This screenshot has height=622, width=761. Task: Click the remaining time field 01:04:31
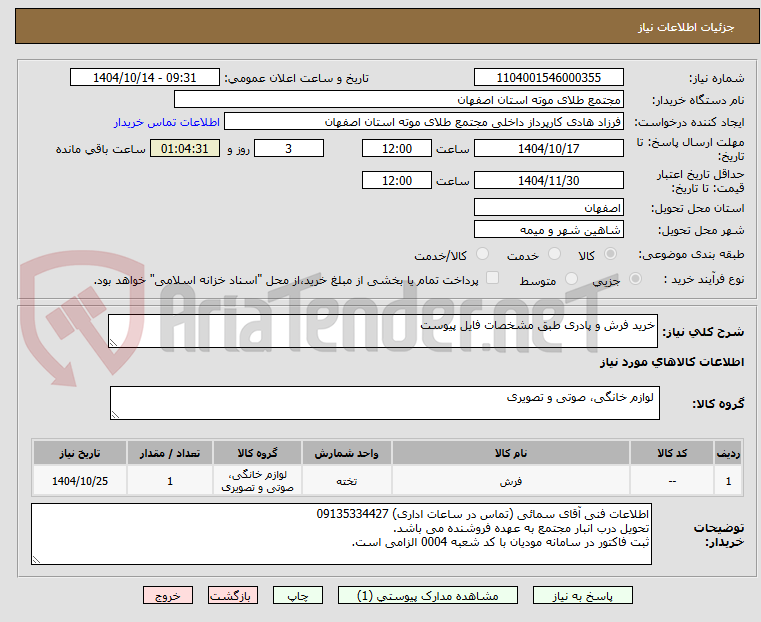(184, 148)
